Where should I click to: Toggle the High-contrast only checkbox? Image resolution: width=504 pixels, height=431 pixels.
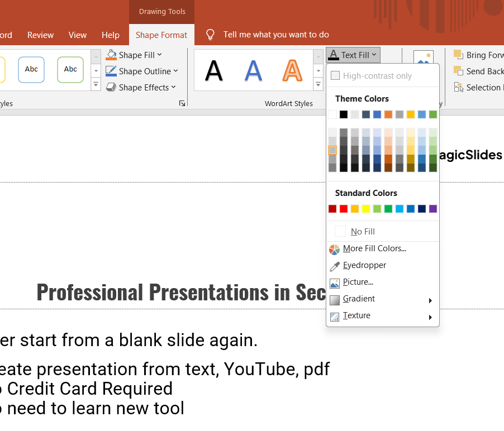pyautogui.click(x=335, y=75)
